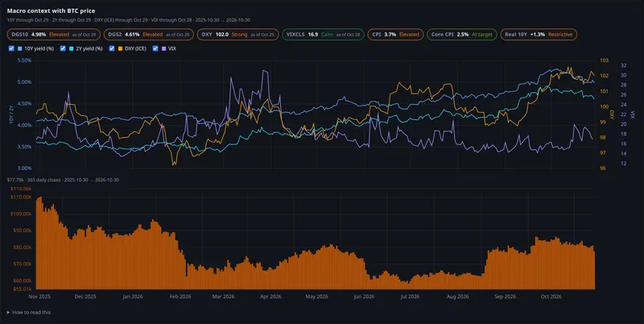Click the DXY (ICE) legend label
Image resolution: width=644 pixels, height=324 pixels.
(x=135, y=48)
